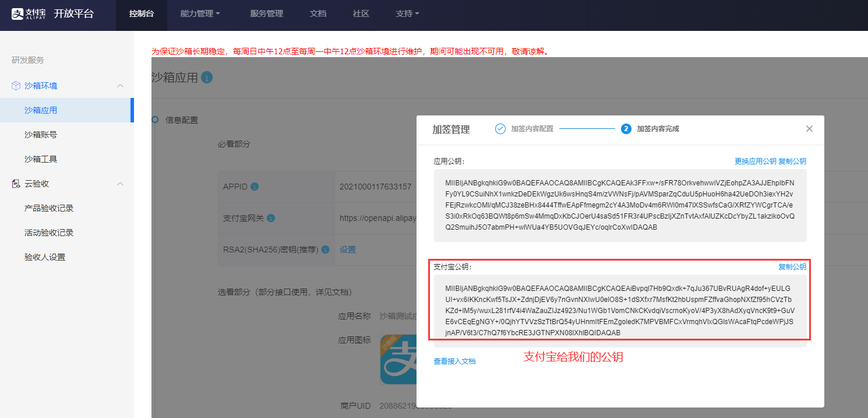
Task: Collapse the 沙箱环境 section chevron
Action: tap(121, 86)
